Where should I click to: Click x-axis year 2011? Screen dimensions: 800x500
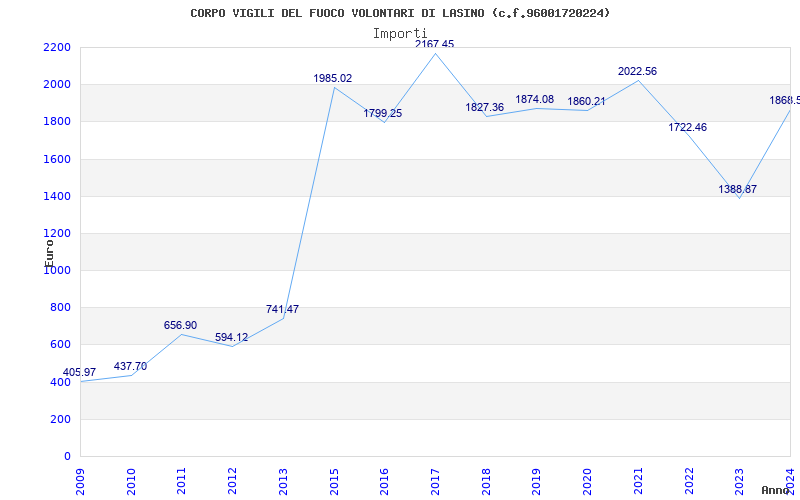coord(181,482)
